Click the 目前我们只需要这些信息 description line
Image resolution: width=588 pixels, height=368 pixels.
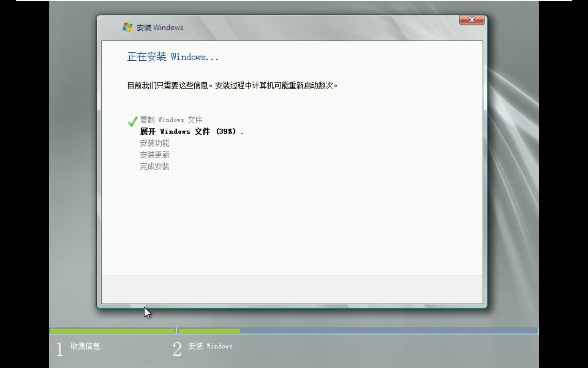(232, 86)
